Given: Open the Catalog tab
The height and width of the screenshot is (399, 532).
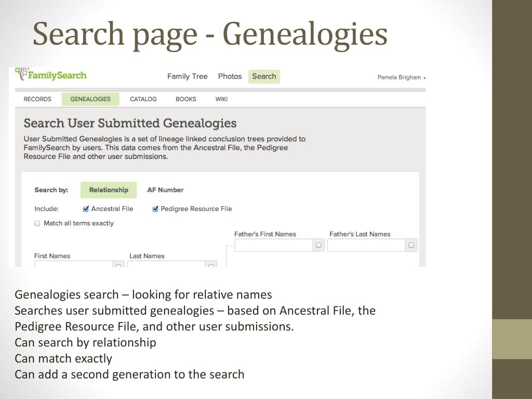Looking at the screenshot, I should tap(143, 99).
